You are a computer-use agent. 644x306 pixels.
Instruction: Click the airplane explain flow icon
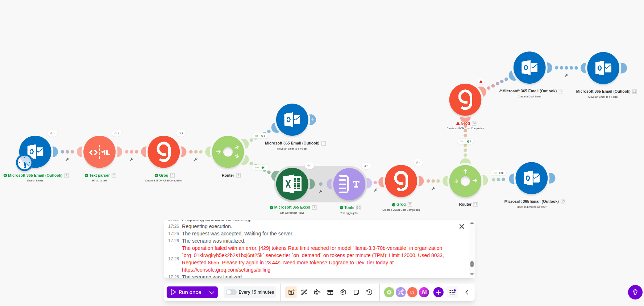click(317, 292)
